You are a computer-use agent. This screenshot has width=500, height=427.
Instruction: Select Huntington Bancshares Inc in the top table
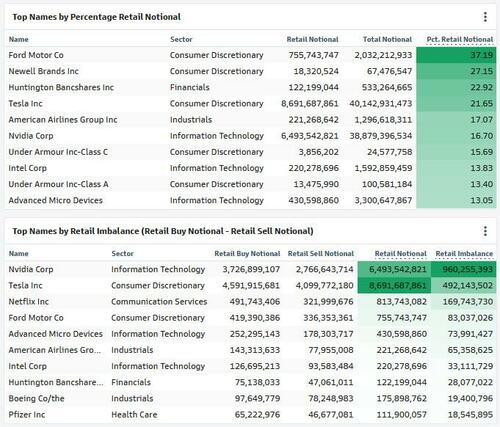tap(61, 87)
